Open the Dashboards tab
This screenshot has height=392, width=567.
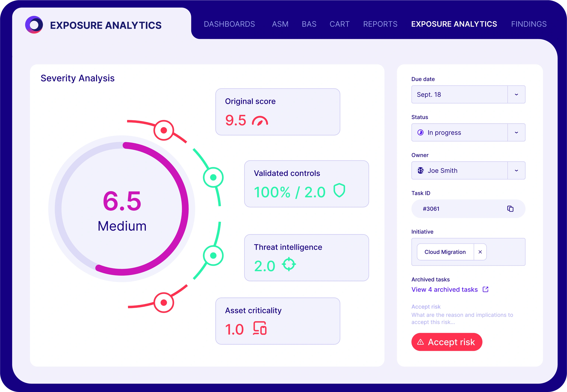click(229, 24)
